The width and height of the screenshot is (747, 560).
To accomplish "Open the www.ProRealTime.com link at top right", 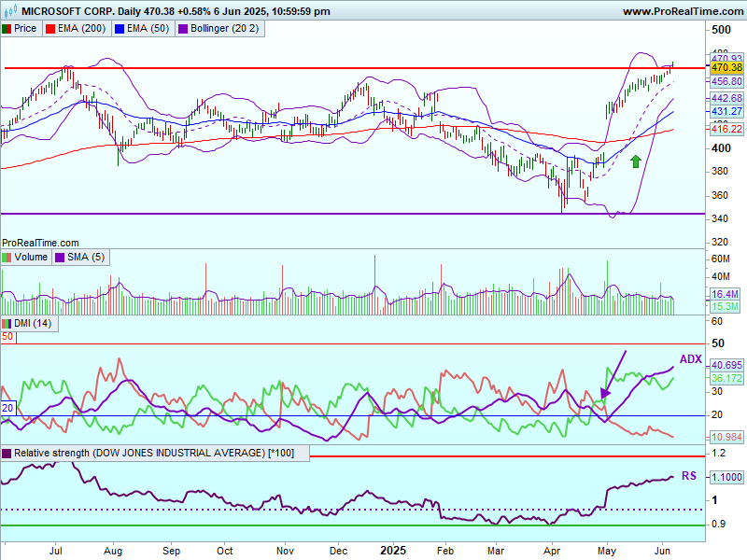I will [x=683, y=11].
